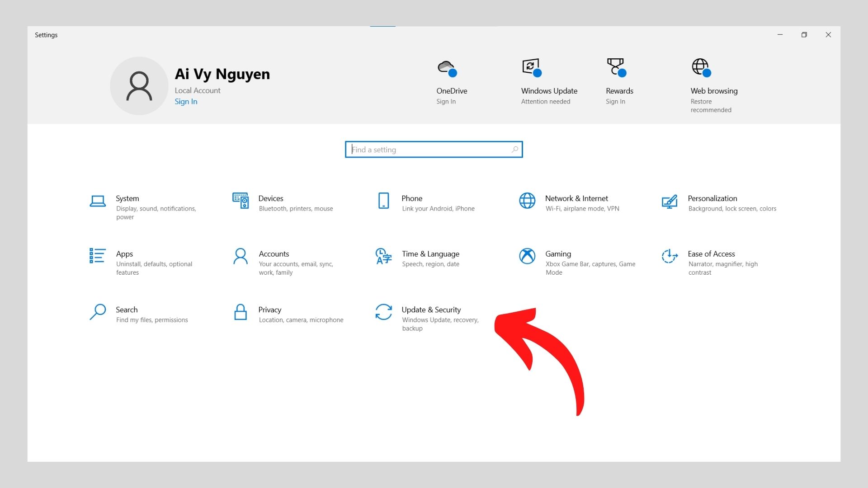The image size is (868, 488).
Task: Click the OneDrive title text
Action: 452,91
